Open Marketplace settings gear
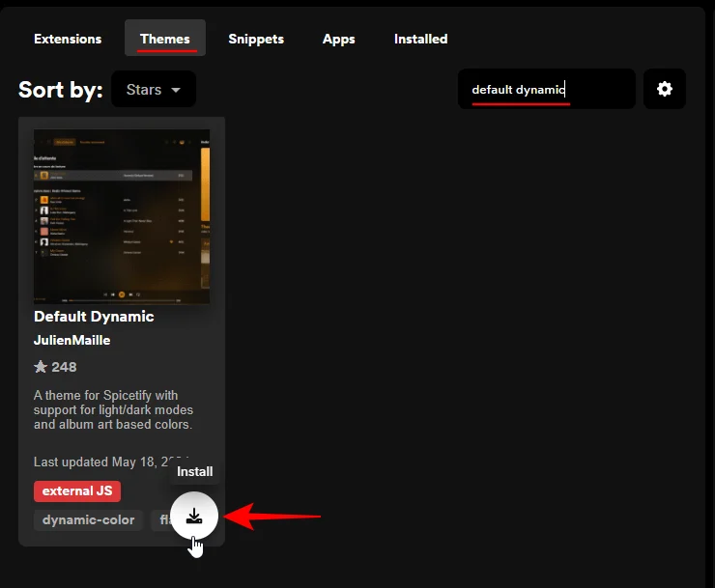Screen dimensions: 715x588 (664, 89)
